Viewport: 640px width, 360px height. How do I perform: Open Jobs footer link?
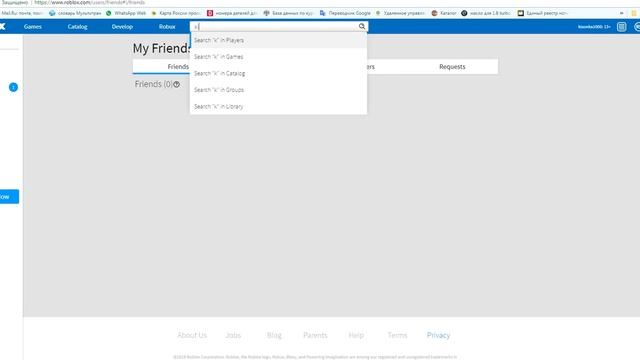(x=233, y=335)
